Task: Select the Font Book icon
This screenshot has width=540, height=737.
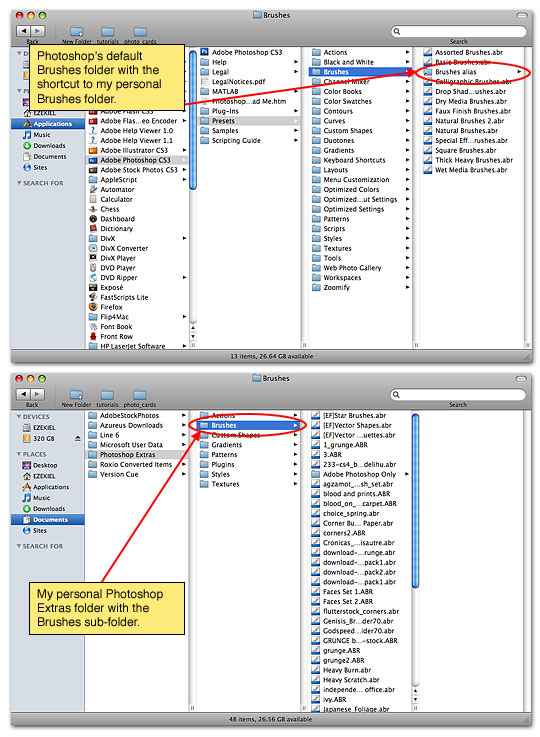Action: click(x=93, y=327)
